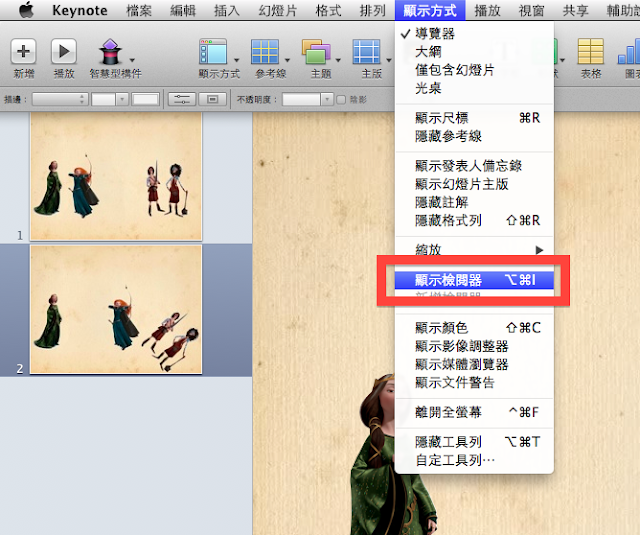This screenshot has width=640, height=535.
Task: Select slide 2 thumbnail in navigator
Action: (116, 309)
